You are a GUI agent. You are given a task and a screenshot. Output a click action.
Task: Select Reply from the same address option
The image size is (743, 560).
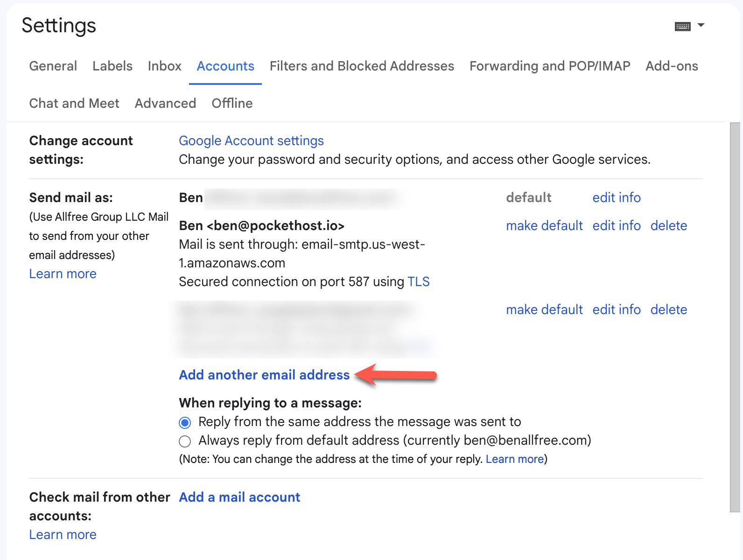185,423
